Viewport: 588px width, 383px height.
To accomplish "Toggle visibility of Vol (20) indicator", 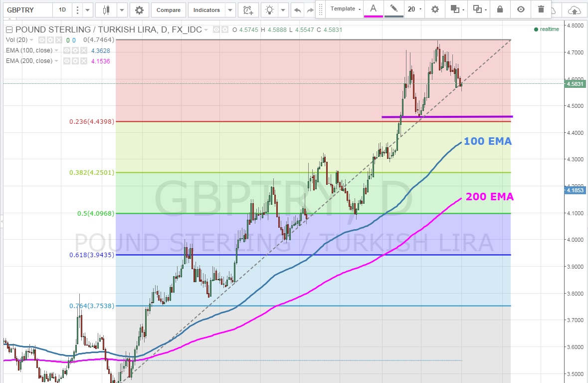I will [x=42, y=40].
